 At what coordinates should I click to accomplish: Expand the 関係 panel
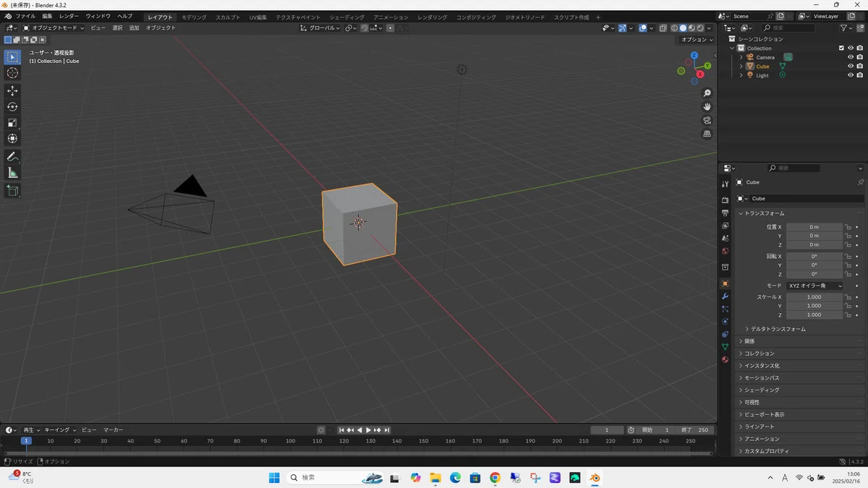[749, 341]
